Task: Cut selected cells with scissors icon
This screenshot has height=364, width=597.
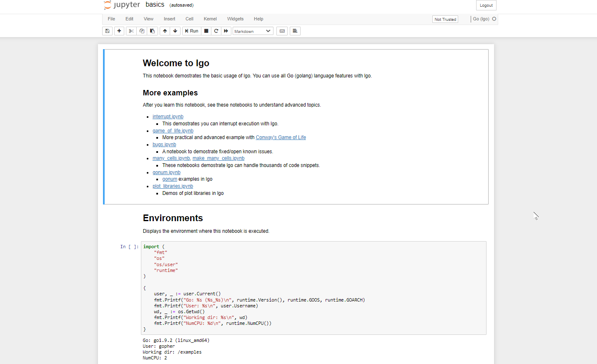Action: (x=131, y=31)
